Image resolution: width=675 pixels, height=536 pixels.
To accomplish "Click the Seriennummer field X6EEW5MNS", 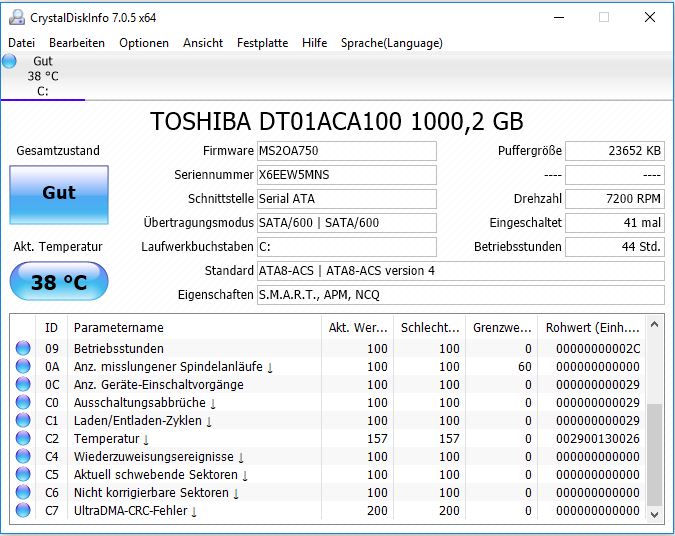I will tap(347, 175).
